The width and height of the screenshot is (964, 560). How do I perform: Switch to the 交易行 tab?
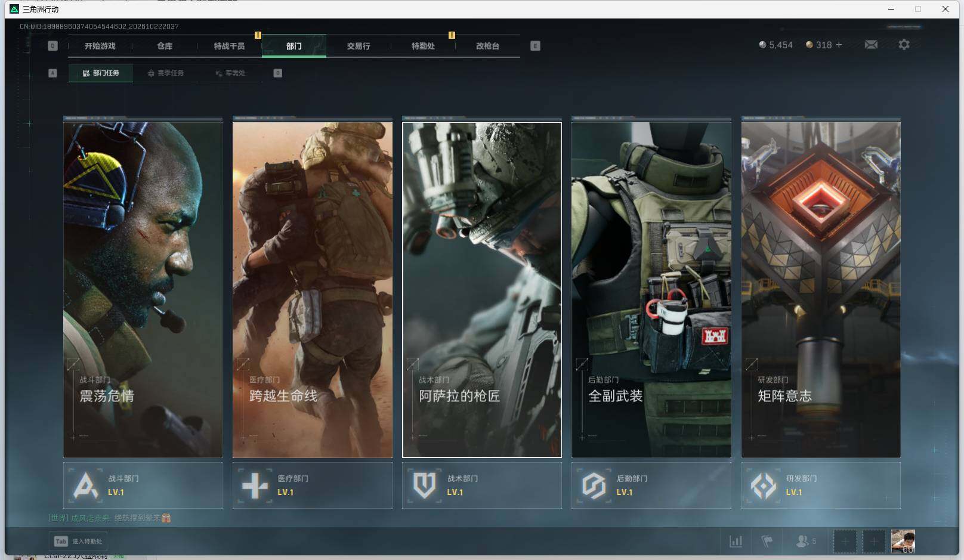pos(359,46)
